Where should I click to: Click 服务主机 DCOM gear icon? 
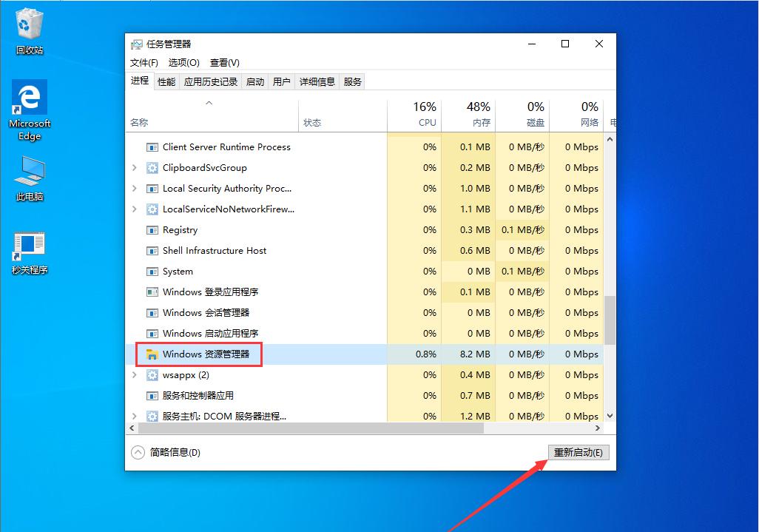[x=152, y=417]
